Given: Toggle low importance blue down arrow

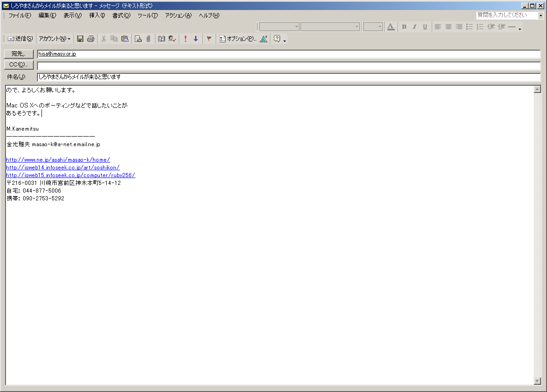Looking at the screenshot, I should click(196, 39).
